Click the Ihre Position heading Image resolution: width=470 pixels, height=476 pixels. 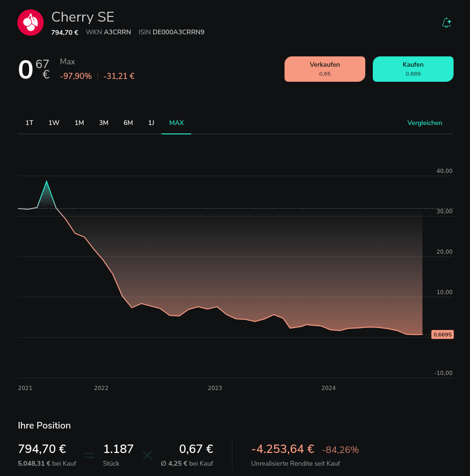pyautogui.click(x=44, y=425)
